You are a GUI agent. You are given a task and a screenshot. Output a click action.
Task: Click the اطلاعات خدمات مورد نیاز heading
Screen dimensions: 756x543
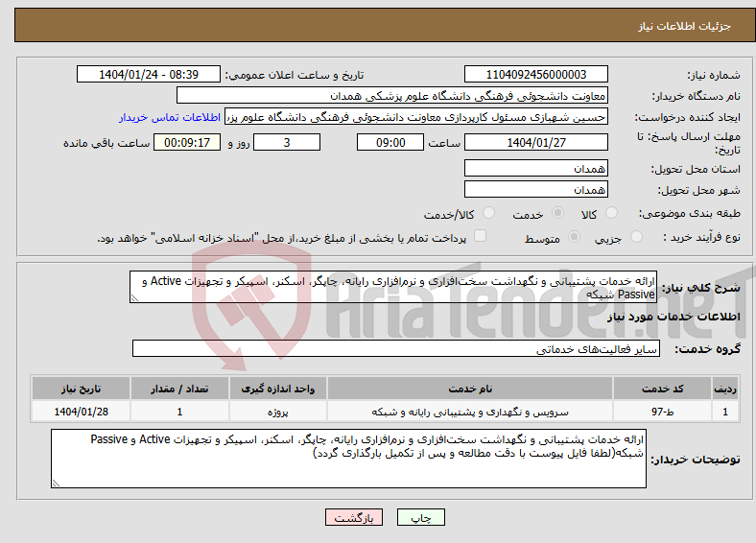click(x=673, y=317)
